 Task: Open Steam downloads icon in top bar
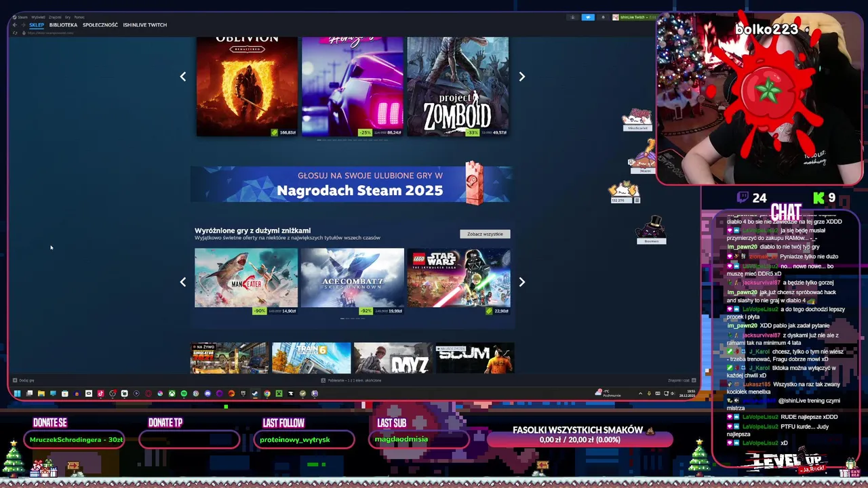coord(572,18)
